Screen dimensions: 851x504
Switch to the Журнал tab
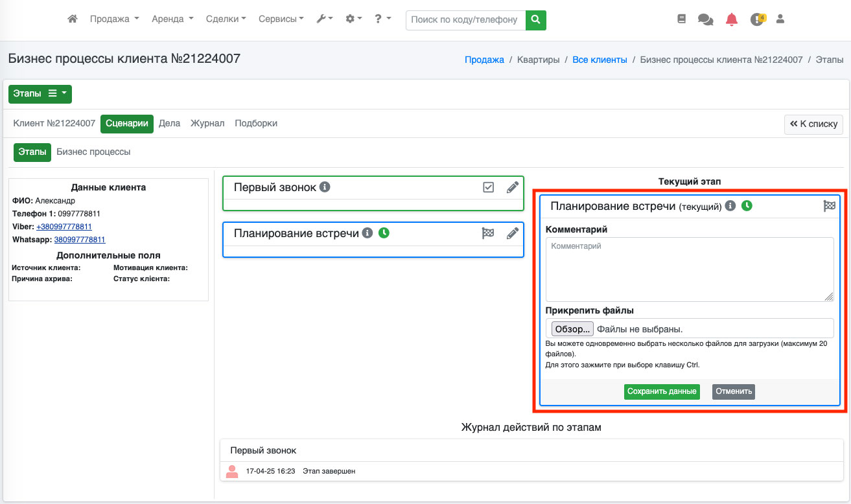point(207,123)
